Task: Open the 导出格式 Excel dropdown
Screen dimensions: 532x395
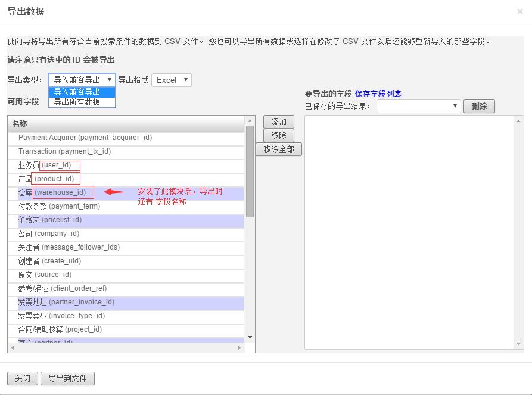Action: (x=172, y=80)
